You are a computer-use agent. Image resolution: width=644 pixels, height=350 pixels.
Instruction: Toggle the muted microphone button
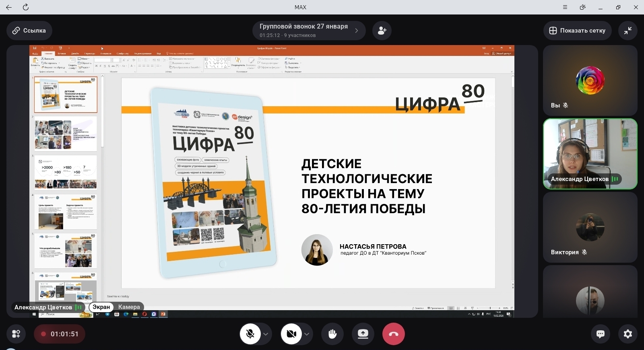[x=250, y=334]
